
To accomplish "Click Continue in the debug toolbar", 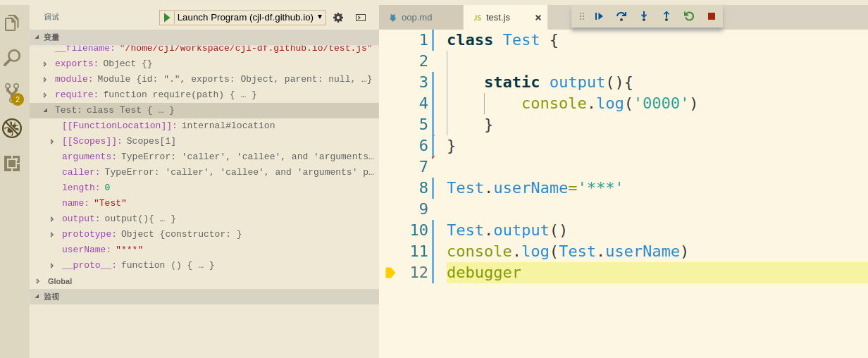I will click(599, 16).
